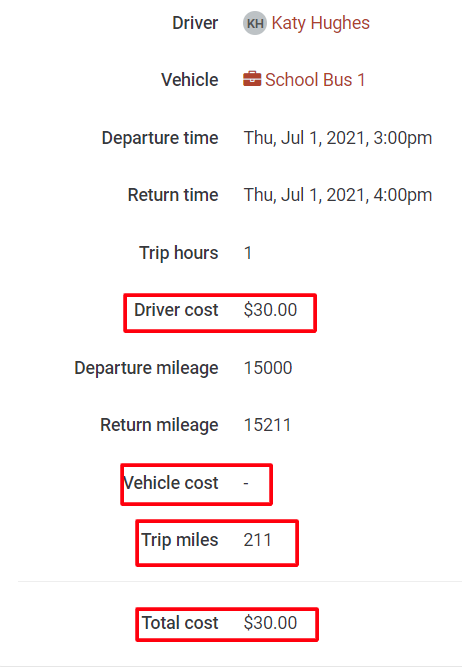Select return time Thu, Jul 1, 2021, 4:00pm

[337, 195]
